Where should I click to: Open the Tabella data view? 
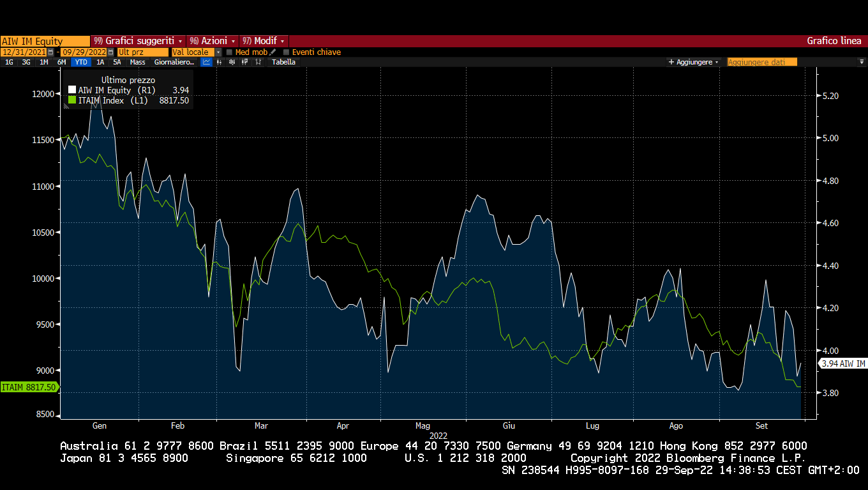click(283, 62)
